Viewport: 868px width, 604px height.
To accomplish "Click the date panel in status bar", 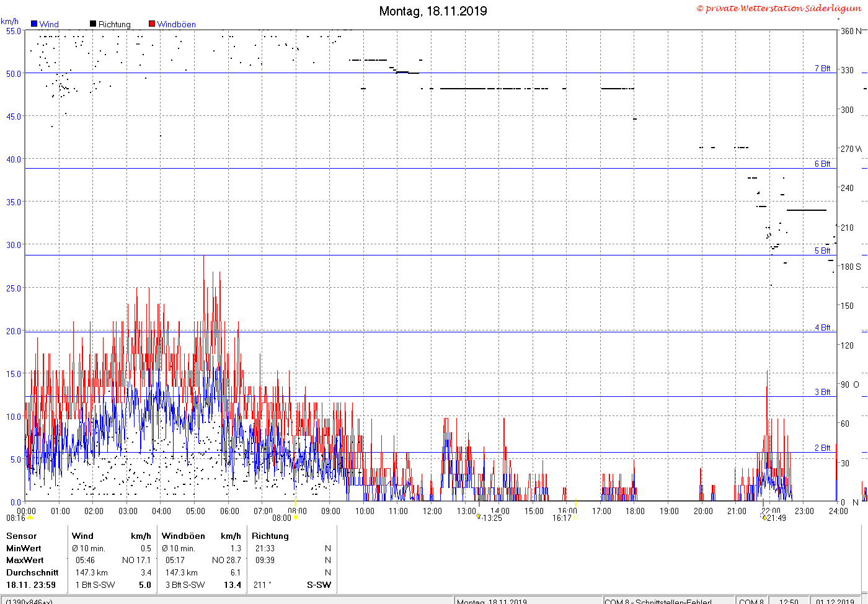I will (x=835, y=601).
